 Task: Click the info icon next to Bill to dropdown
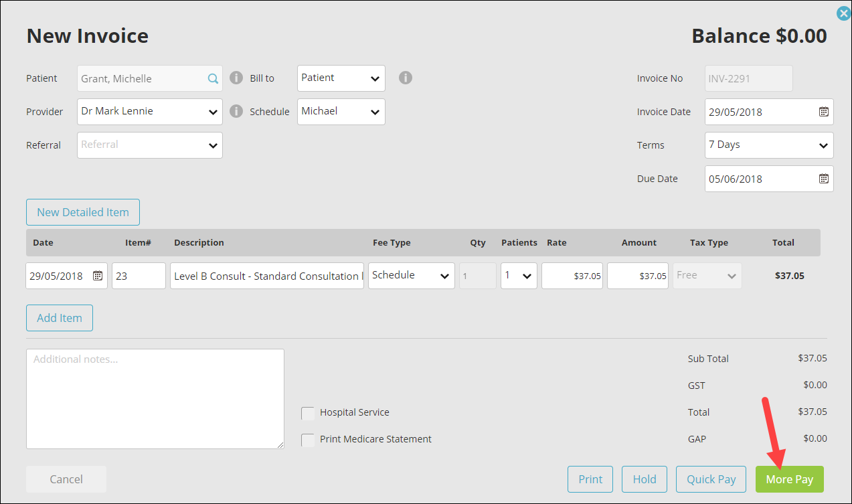tap(405, 78)
